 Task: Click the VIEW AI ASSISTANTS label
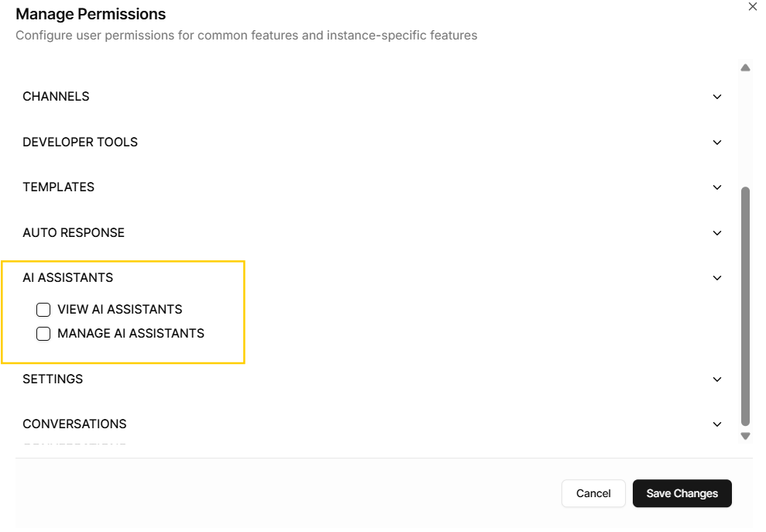tap(119, 309)
